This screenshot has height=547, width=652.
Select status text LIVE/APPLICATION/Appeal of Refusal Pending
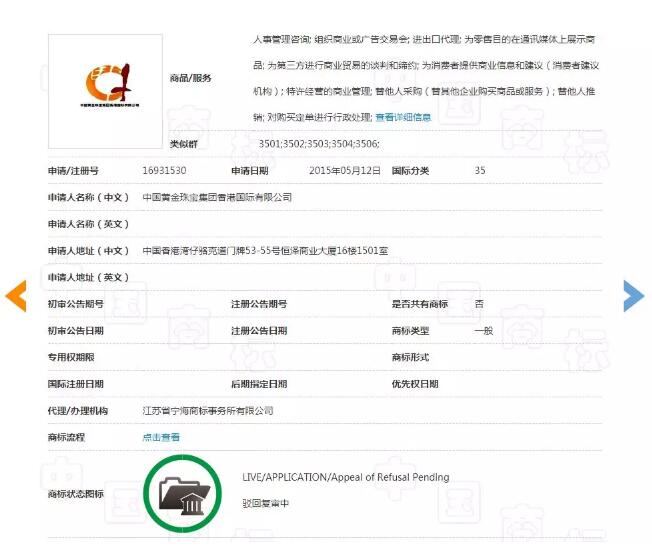pos(346,477)
